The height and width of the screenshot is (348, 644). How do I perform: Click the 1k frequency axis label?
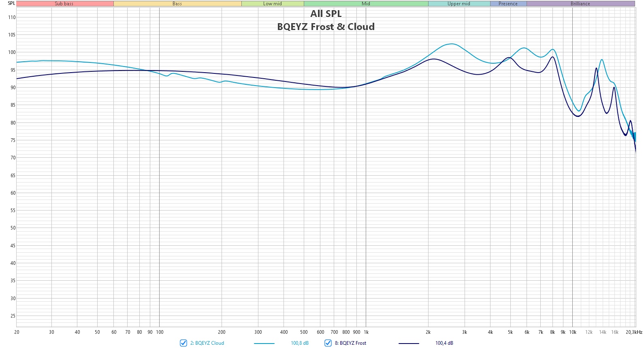click(x=366, y=332)
